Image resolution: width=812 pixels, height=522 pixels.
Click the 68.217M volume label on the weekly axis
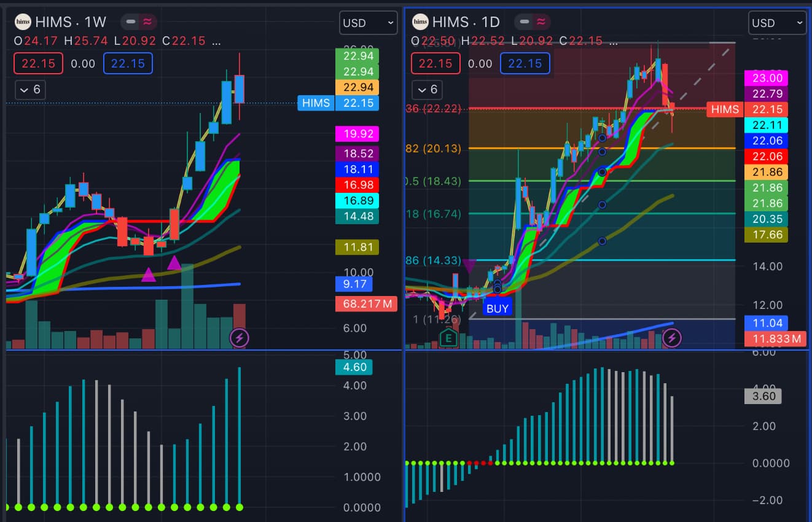[366, 303]
